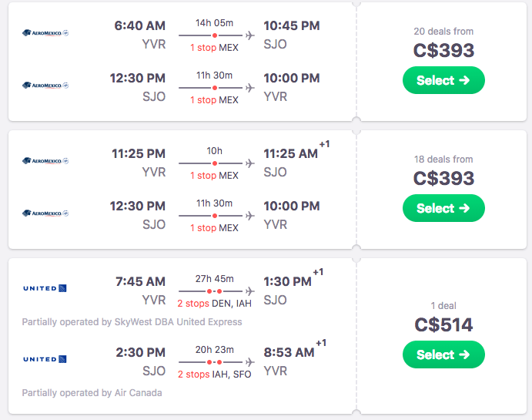Image resolution: width=532 pixels, height=420 pixels.
Task: Click Partially operated by SkyWest DBA United Express
Action: pos(132,322)
